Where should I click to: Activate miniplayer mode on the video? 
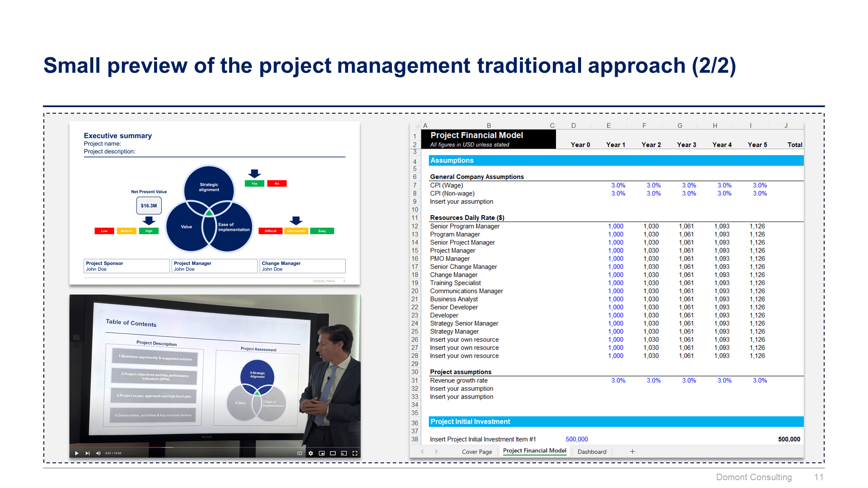coord(322,453)
